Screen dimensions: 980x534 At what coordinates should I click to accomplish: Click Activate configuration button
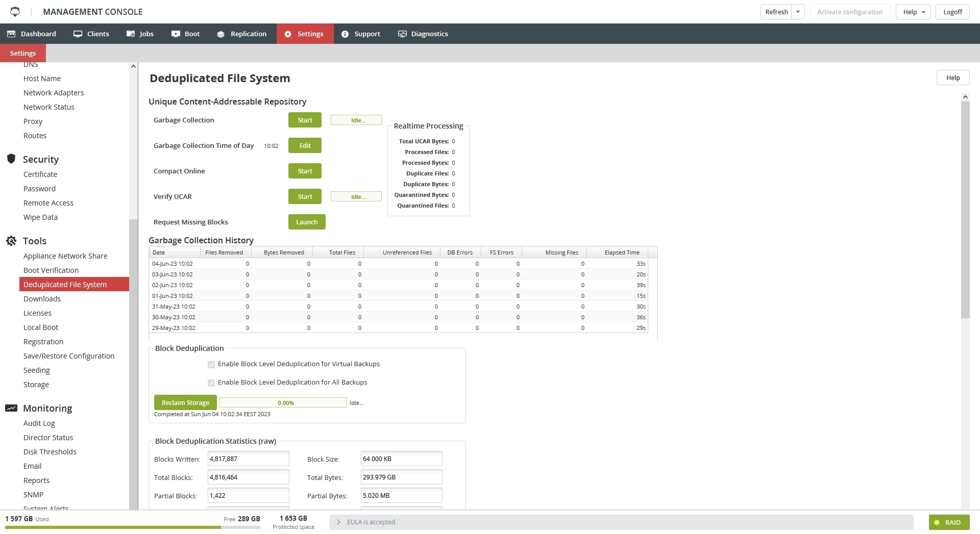point(850,12)
